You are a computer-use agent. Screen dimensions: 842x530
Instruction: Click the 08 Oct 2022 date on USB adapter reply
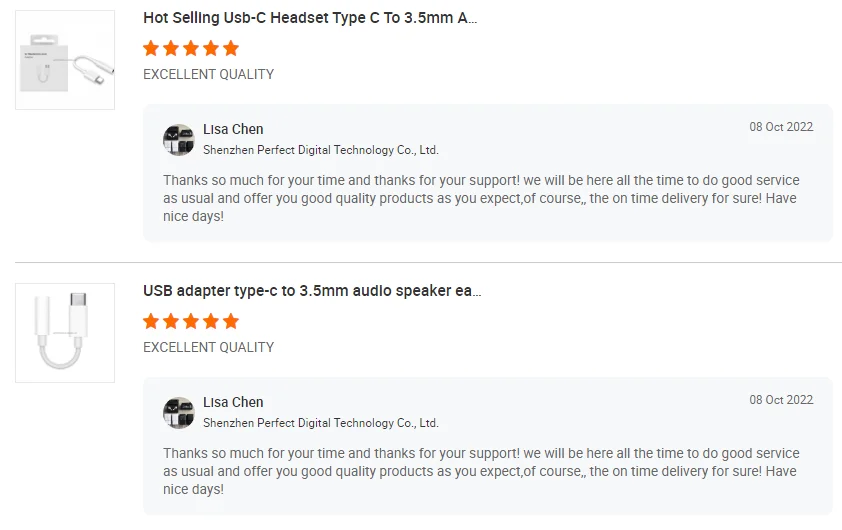pos(781,400)
